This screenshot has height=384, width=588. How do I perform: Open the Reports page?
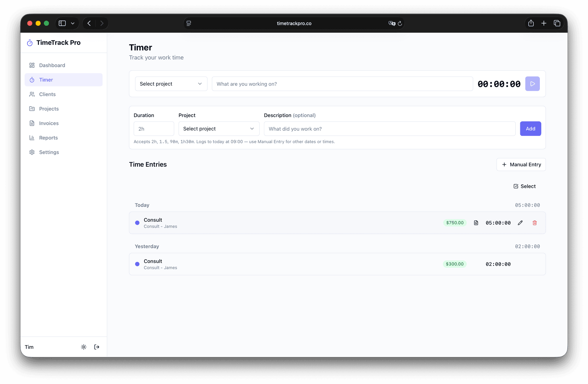point(64,138)
